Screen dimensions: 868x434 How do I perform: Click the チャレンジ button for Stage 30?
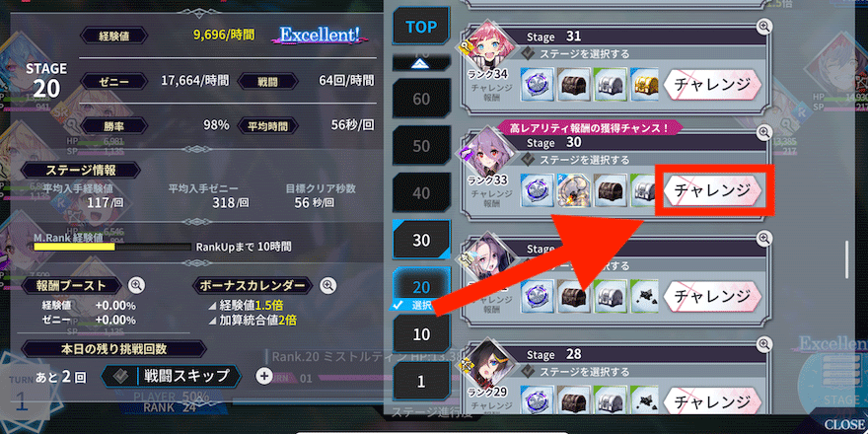tap(711, 190)
